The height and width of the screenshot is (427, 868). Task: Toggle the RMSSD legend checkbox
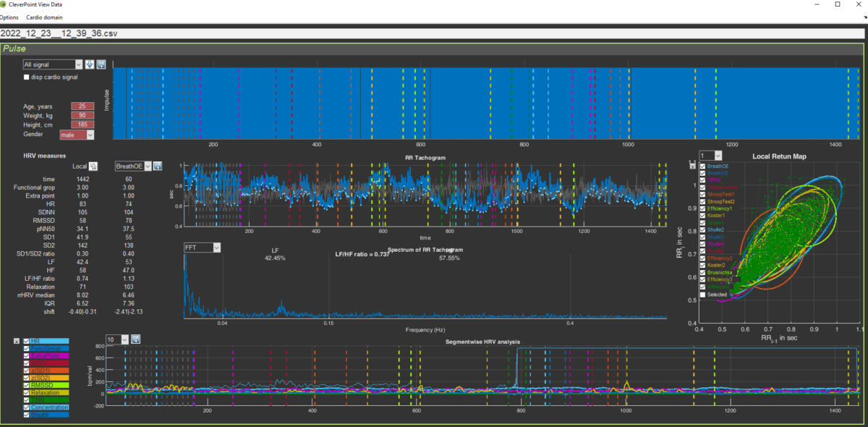click(27, 386)
